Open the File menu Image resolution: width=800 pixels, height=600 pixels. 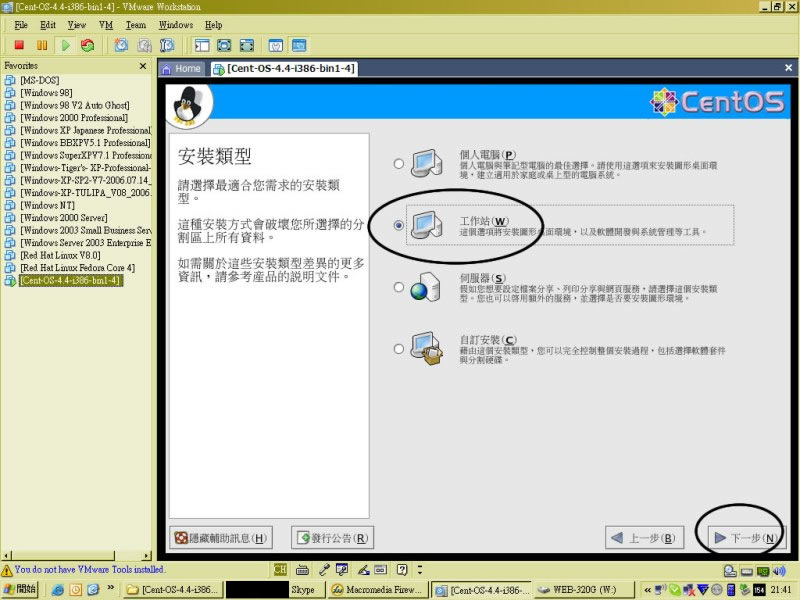[x=21, y=25]
